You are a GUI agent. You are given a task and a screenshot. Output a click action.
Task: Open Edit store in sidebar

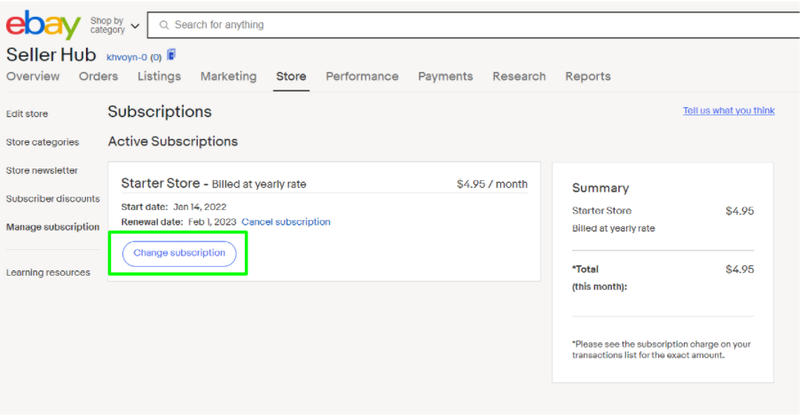click(x=27, y=114)
